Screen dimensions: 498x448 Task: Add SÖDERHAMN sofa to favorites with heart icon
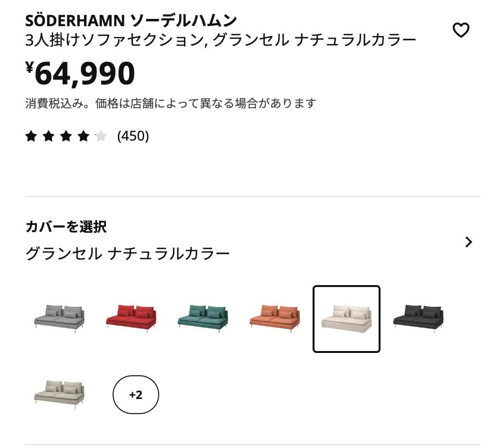461,29
